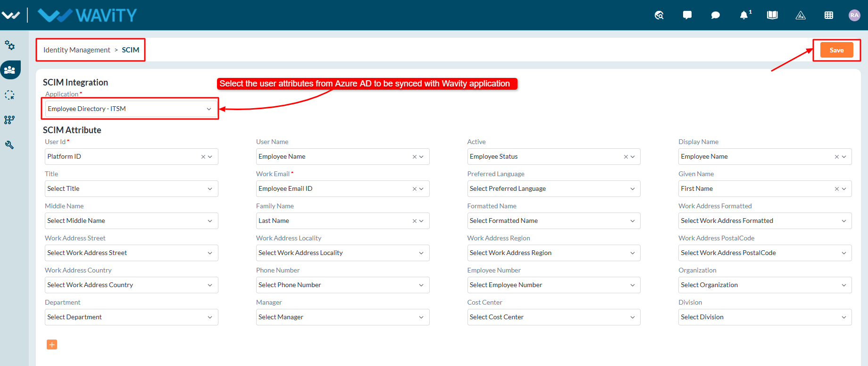The image size is (868, 366).
Task: Expand the Select Work Address Locality dropdown
Action: (343, 253)
